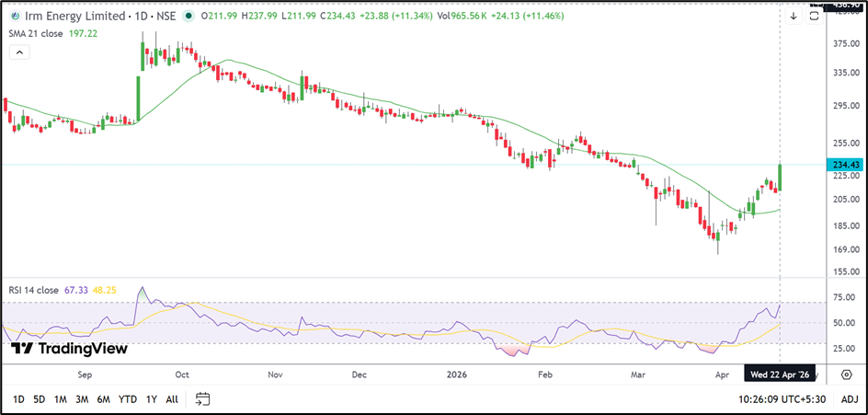Click the down arrow icon at top right

(x=794, y=16)
